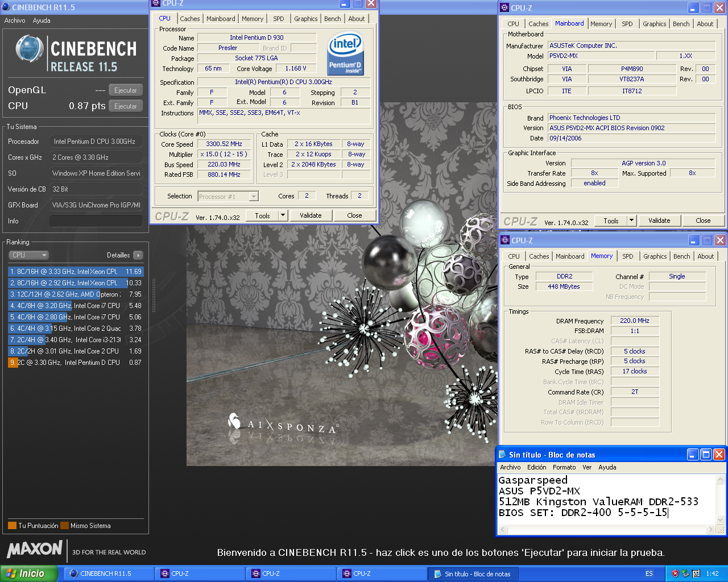Screen dimensions: 728x582
Task: Click the Detailles arrow icon in Ranking
Action: (x=138, y=255)
